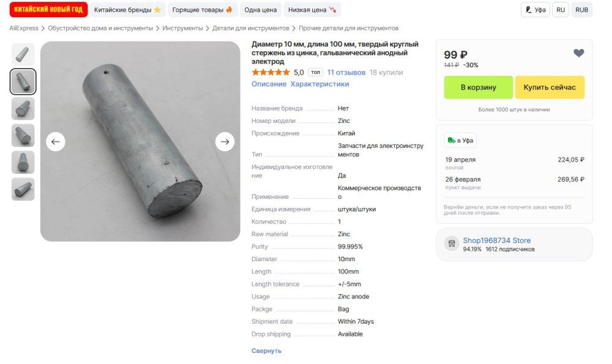Show the next product image arrow
Screen dimensions: 612x364
point(225,142)
